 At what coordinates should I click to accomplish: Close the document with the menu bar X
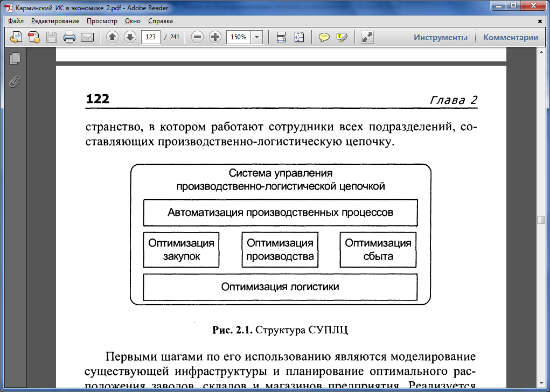pos(540,21)
